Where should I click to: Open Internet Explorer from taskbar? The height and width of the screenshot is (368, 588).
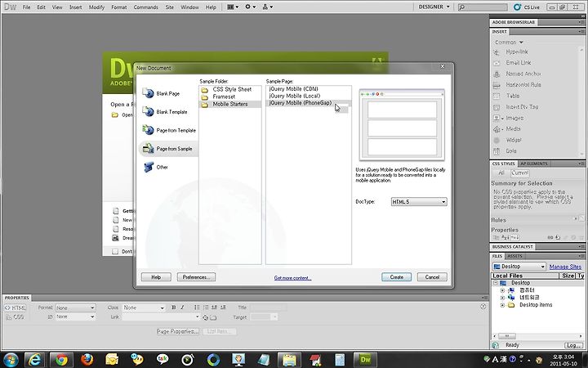click(x=35, y=360)
